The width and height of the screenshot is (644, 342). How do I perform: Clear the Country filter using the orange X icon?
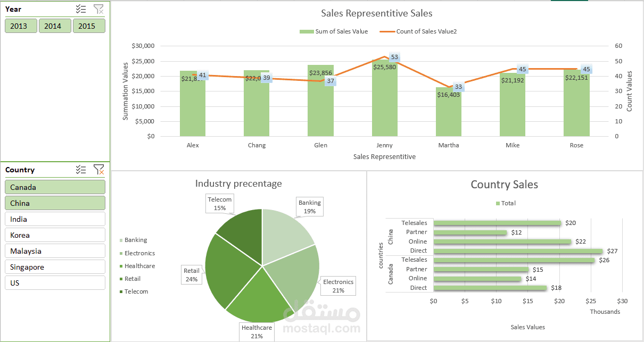[x=98, y=169]
